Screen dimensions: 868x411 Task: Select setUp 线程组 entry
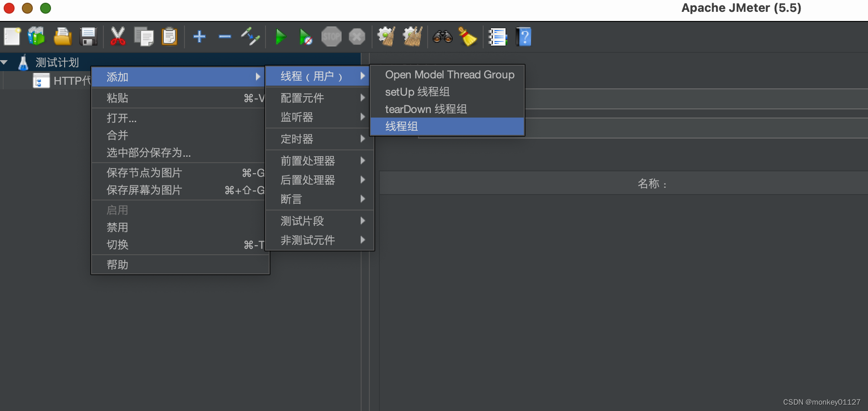[x=447, y=92]
